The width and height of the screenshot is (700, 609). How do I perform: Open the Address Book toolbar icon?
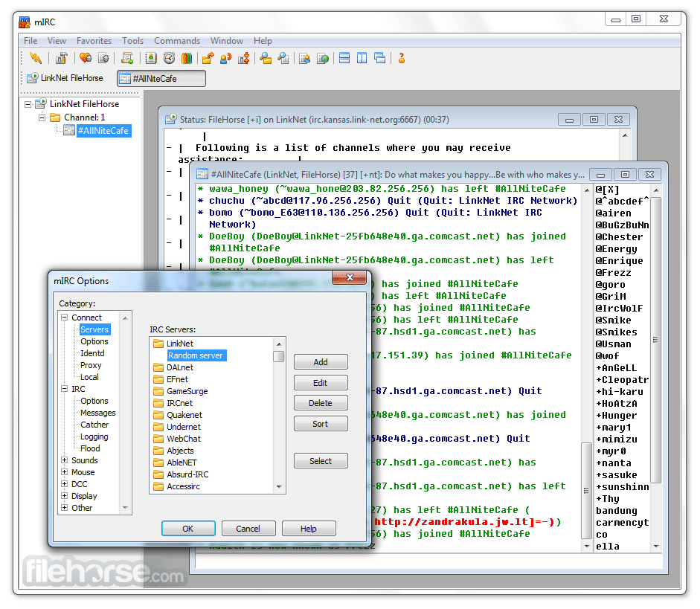151,58
